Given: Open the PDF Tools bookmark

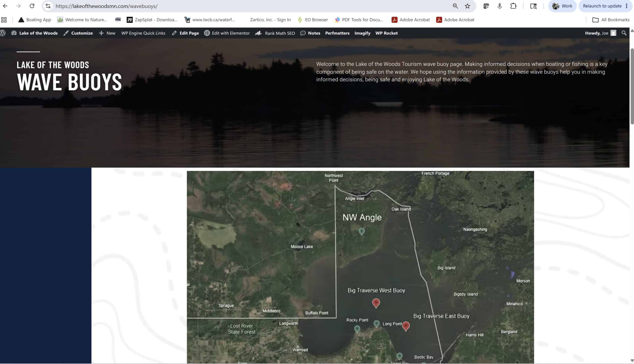Looking at the screenshot, I should (x=359, y=20).
